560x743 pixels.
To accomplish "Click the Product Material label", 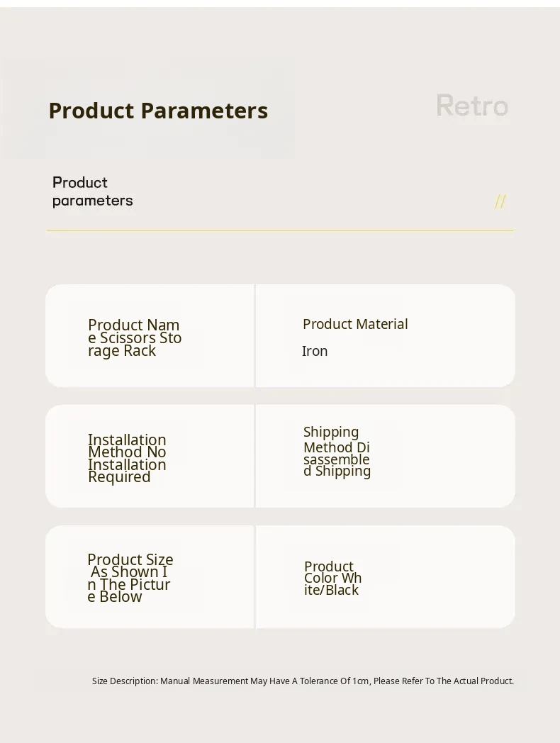I will (x=355, y=324).
